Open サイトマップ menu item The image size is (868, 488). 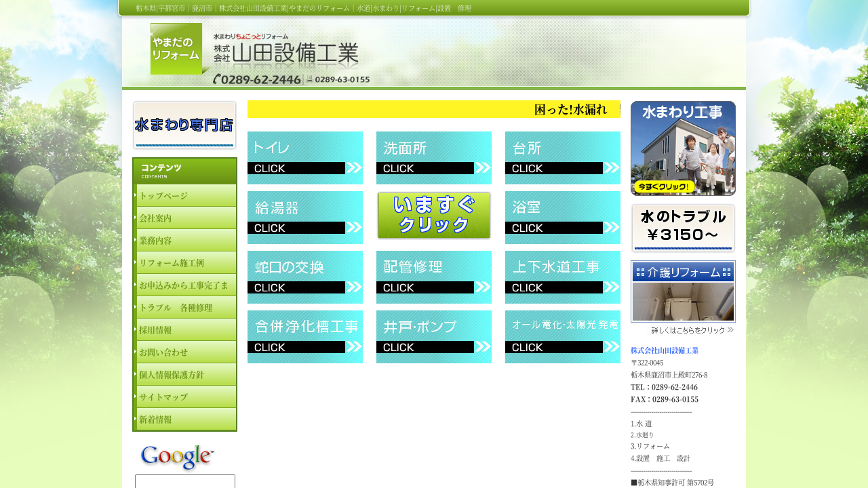(x=186, y=396)
